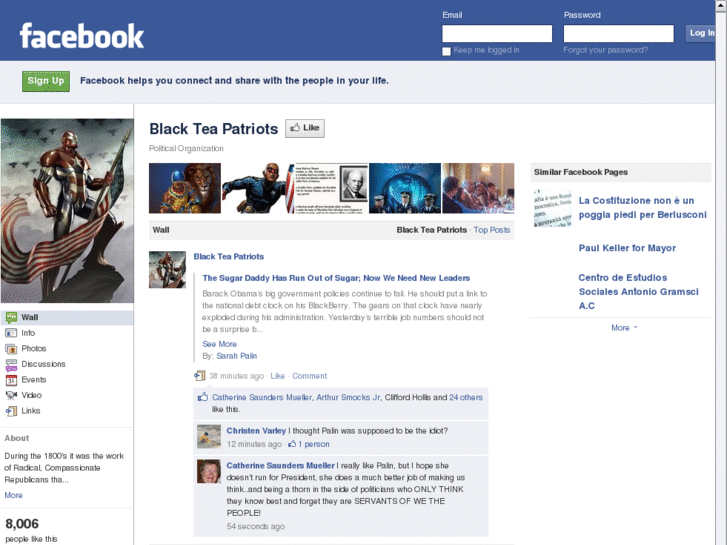Click thumbs-up icon next to Catherine Saunders Mueller likes
The image size is (727, 545).
203,397
